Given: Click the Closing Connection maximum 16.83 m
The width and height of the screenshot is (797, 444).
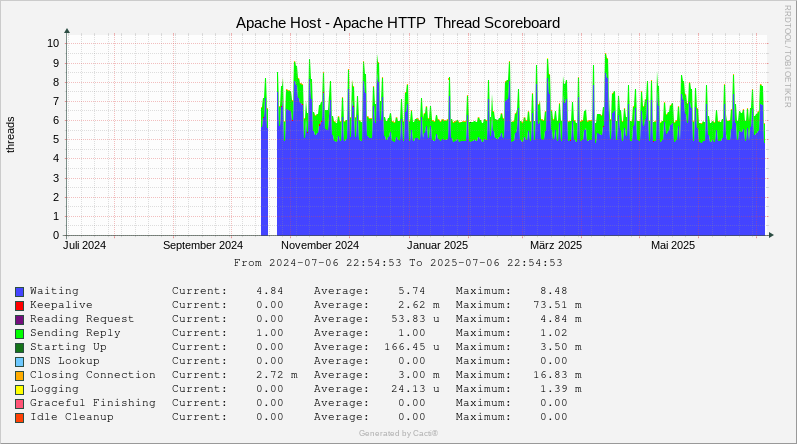Looking at the screenshot, I should [x=557, y=375].
